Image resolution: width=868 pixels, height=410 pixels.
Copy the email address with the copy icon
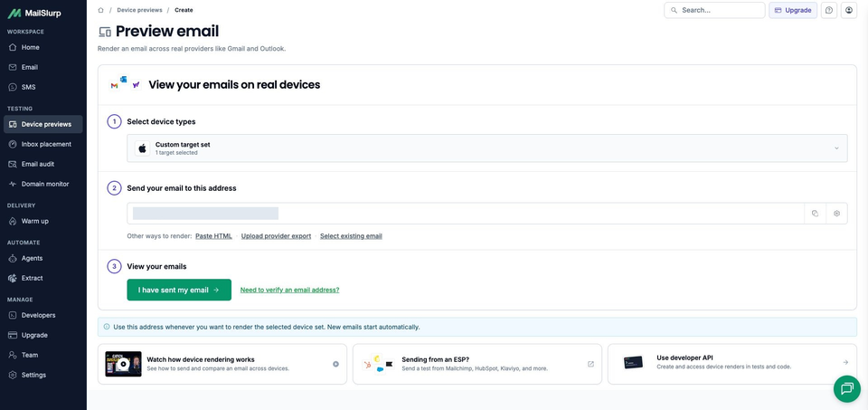pos(815,214)
